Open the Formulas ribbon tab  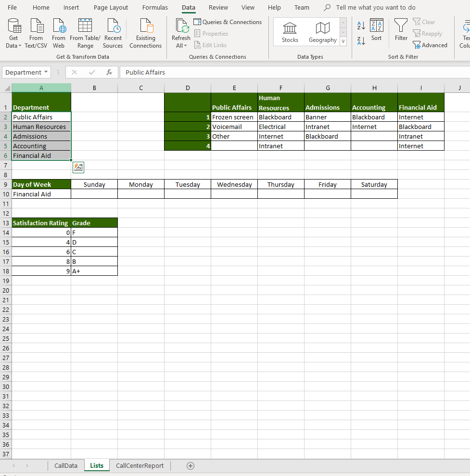coord(155,7)
